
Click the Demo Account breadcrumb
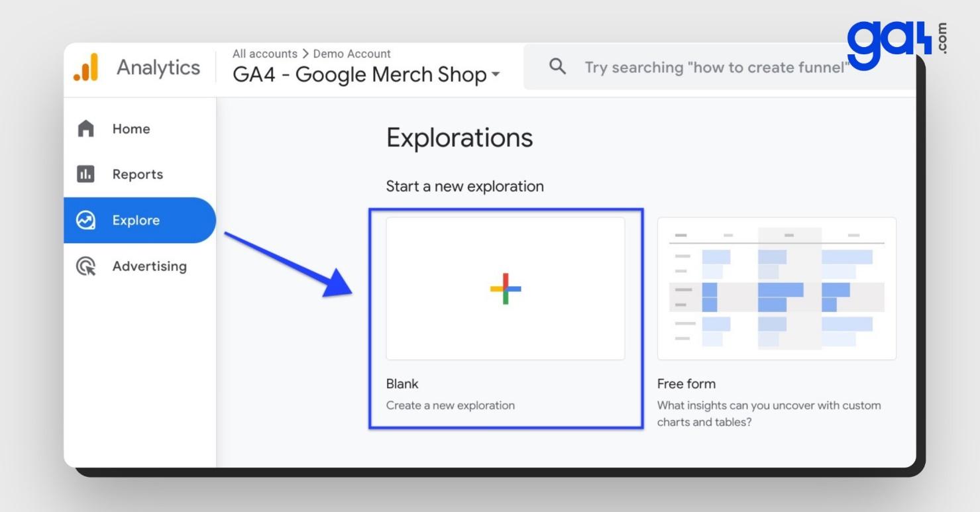click(x=352, y=54)
